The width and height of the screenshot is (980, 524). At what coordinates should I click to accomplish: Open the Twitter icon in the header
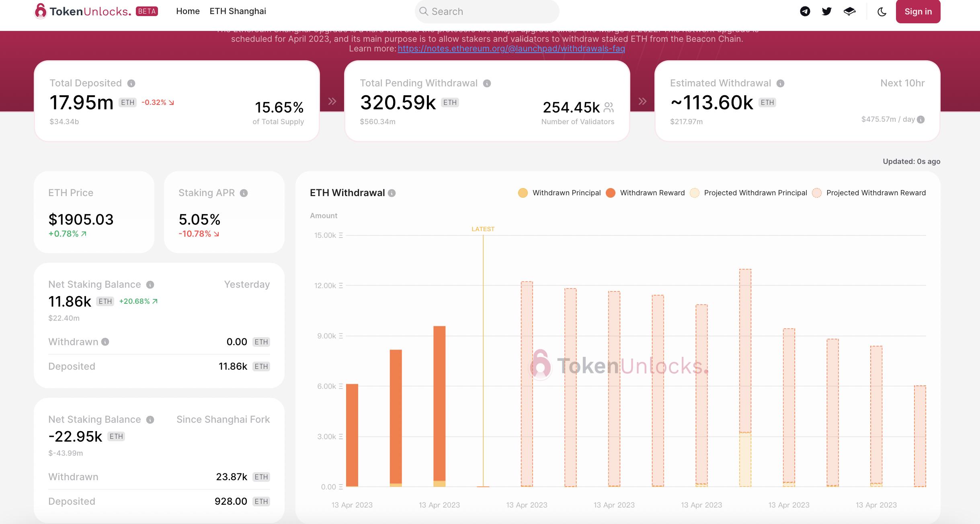827,11
